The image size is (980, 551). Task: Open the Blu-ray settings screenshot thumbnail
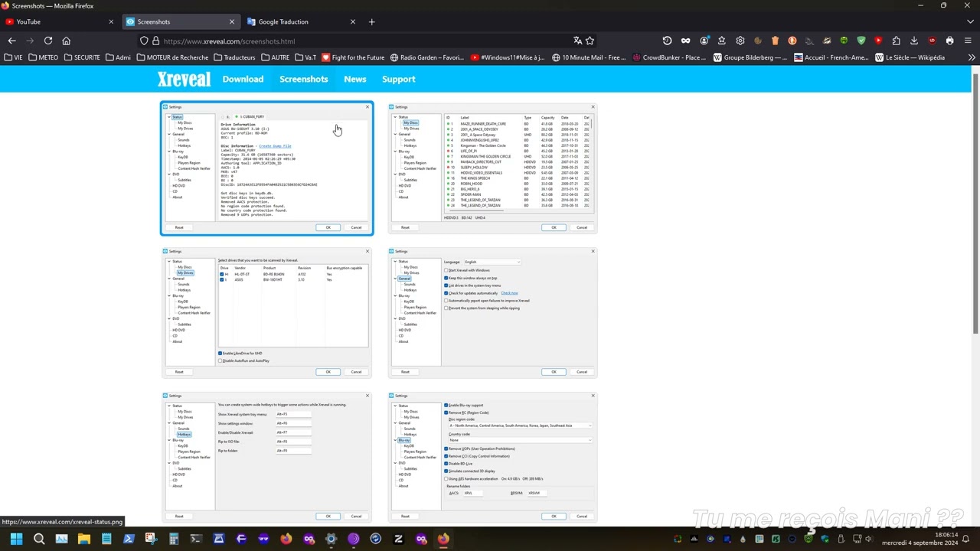pyautogui.click(x=493, y=457)
